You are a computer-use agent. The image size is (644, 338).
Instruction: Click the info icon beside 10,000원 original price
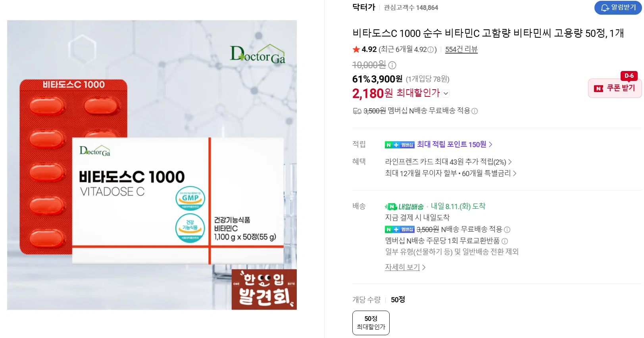click(x=392, y=65)
